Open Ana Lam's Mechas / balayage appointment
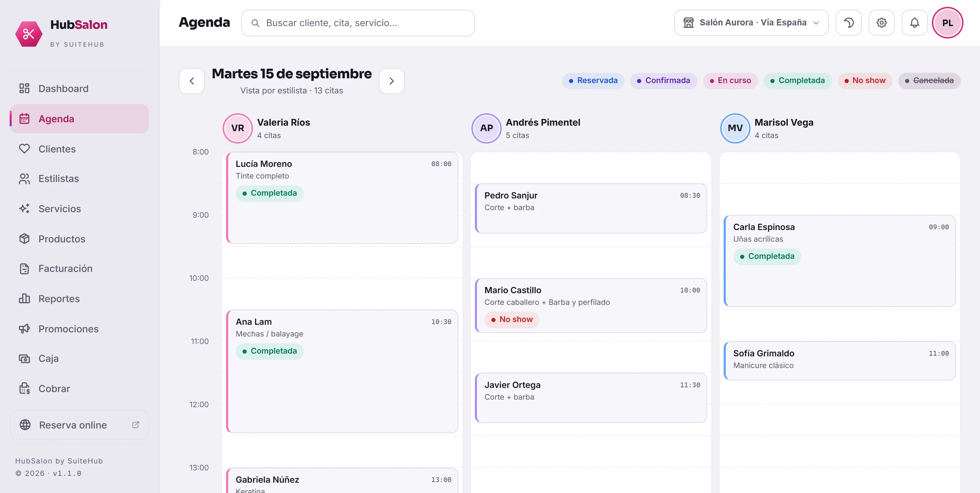This screenshot has width=980, height=493. click(342, 371)
